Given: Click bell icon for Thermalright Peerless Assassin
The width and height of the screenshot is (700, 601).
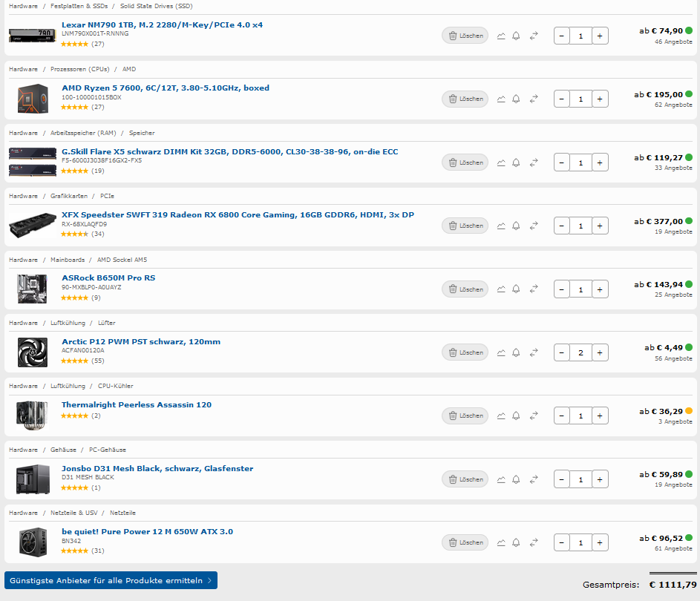Looking at the screenshot, I should click(x=516, y=416).
